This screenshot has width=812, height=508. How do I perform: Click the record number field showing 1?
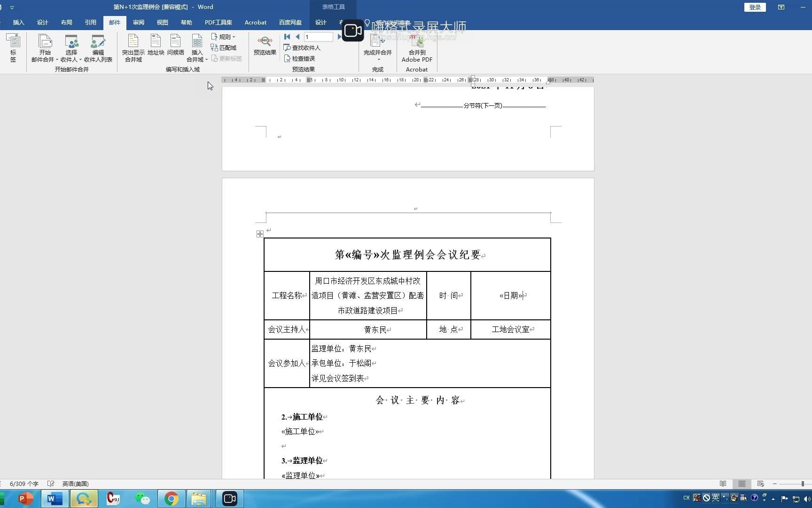(318, 37)
